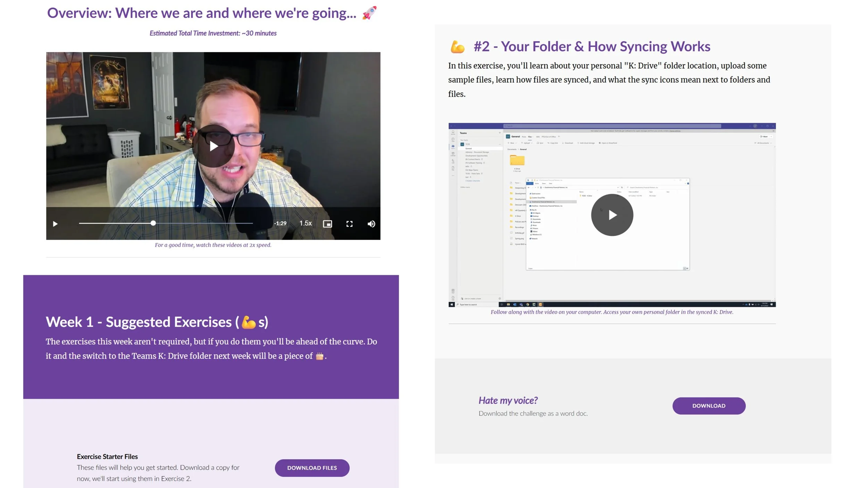Screen dimensions: 868x488
Task: Click the video progress slider handle
Action: tap(153, 223)
